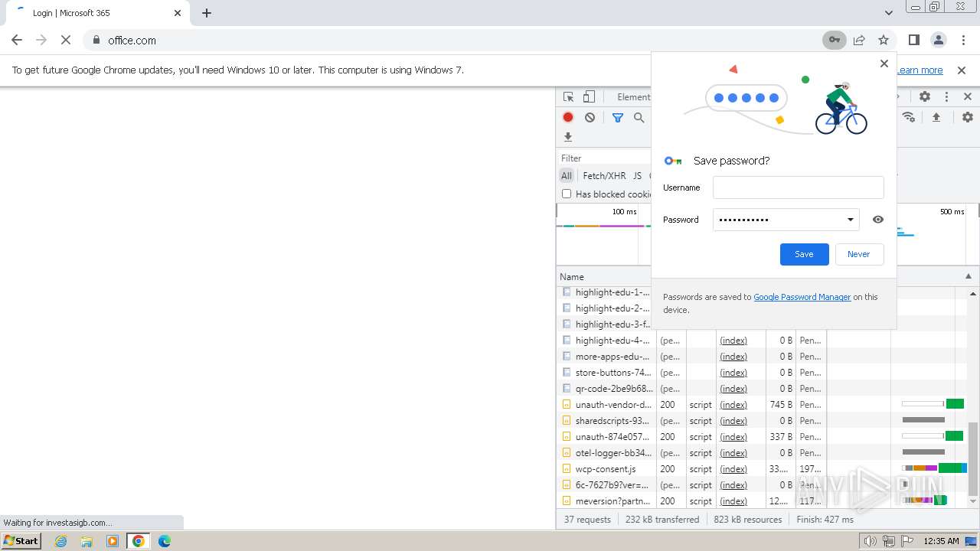980x551 pixels.
Task: Click export HAR download arrow icon
Action: [x=568, y=137]
